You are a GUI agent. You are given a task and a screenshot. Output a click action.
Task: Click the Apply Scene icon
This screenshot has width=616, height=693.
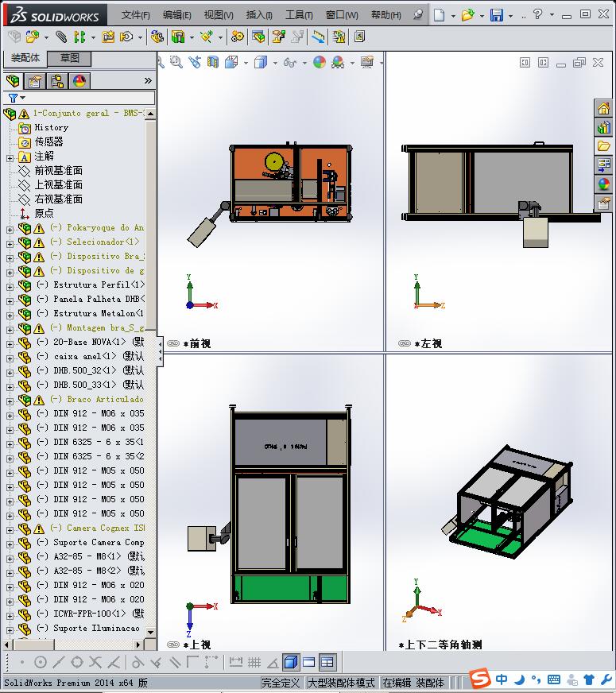tap(338, 62)
